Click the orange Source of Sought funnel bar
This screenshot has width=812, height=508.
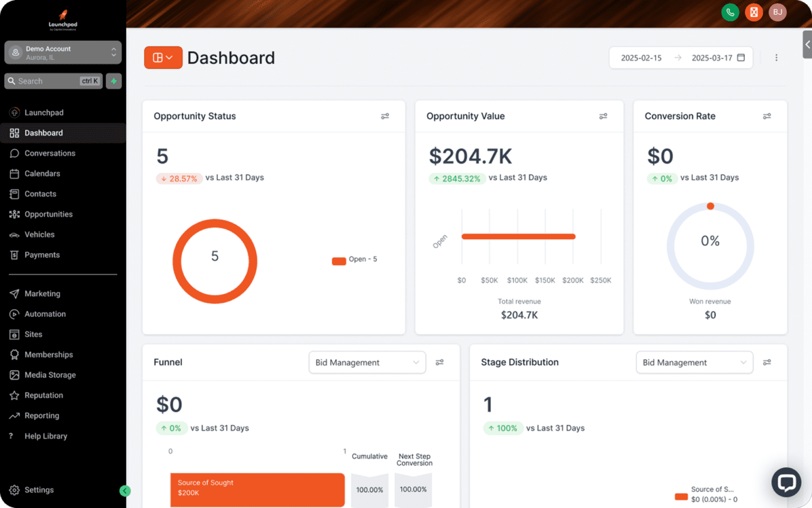tap(257, 489)
